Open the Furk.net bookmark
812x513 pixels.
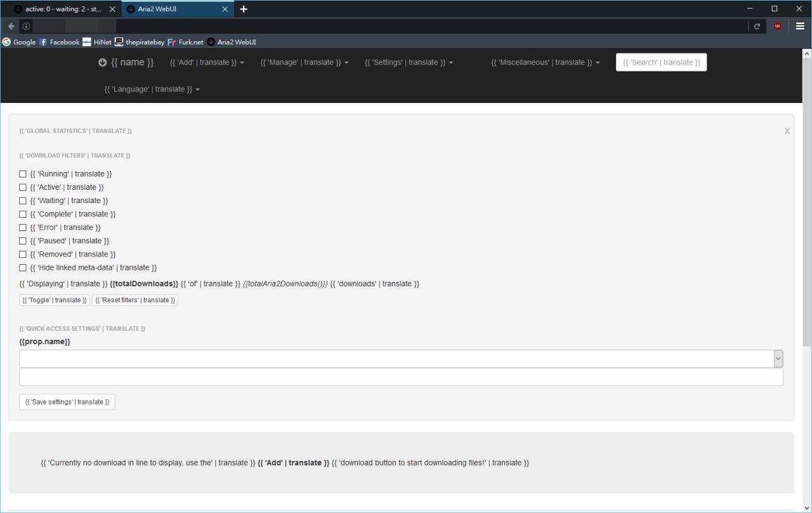(x=185, y=42)
